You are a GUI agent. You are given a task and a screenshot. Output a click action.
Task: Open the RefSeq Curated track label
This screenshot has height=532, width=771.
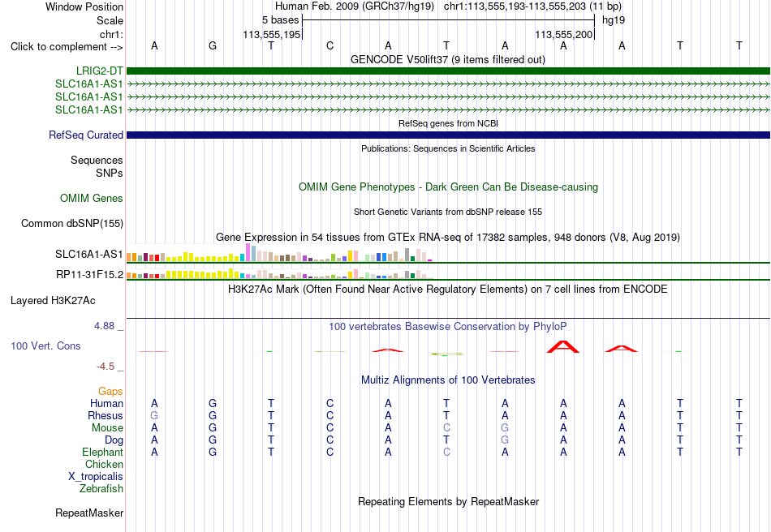pyautogui.click(x=86, y=135)
